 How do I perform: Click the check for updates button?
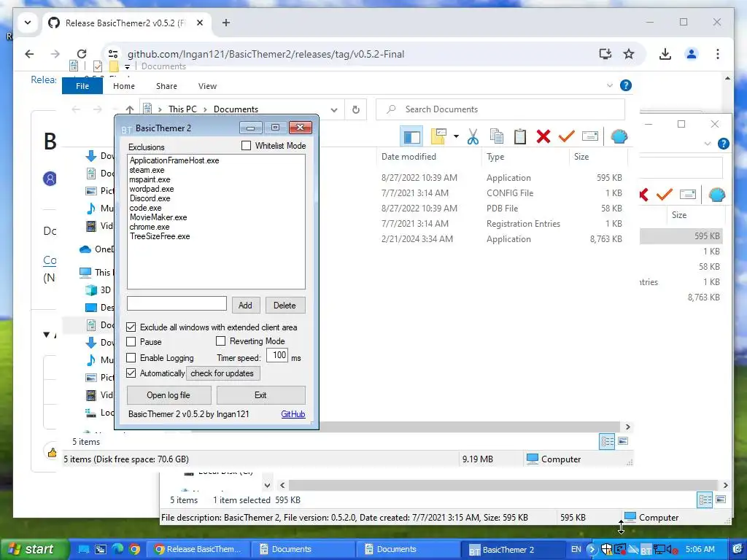click(x=222, y=373)
